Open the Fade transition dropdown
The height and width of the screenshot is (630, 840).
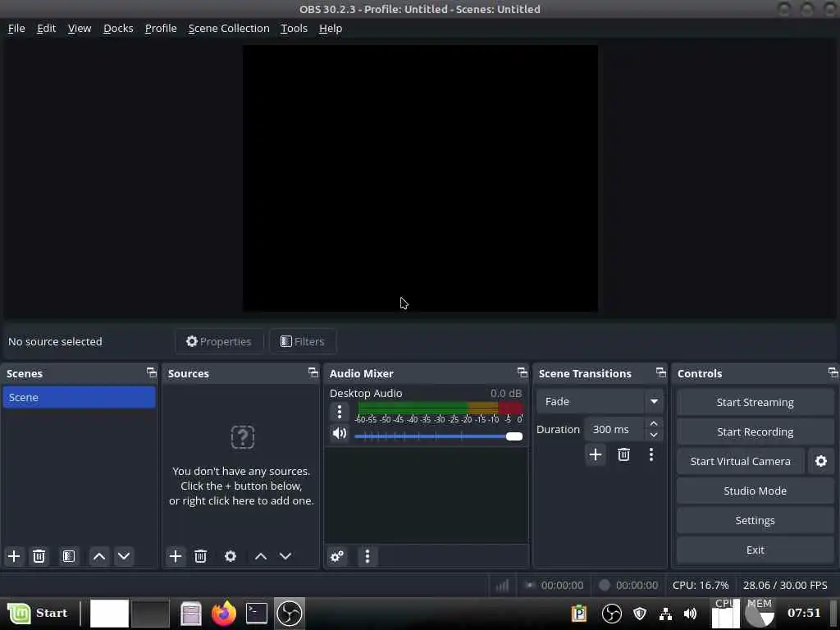click(600, 401)
